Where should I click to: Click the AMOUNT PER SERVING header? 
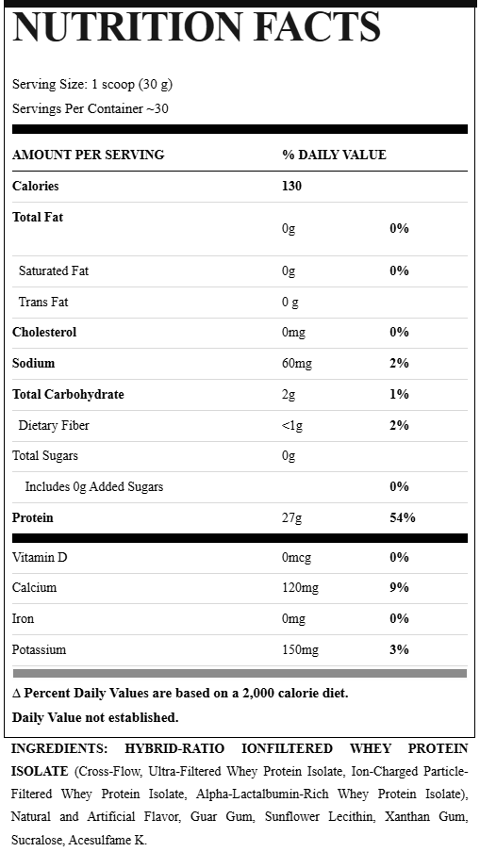88,155
